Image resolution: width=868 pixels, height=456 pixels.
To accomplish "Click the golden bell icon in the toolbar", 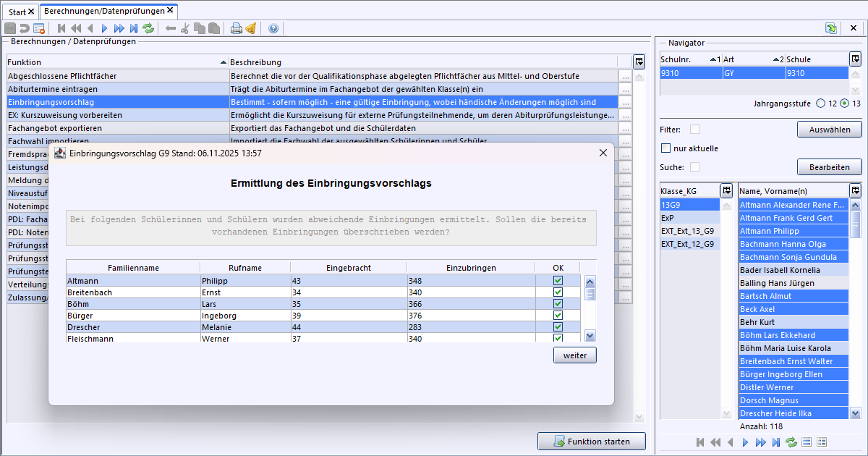I will [250, 28].
